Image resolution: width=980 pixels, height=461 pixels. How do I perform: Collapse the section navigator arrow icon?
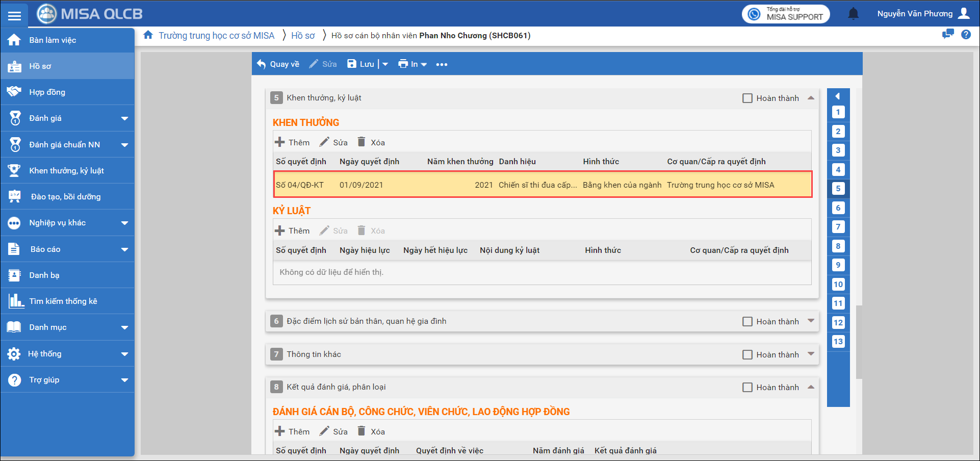(838, 96)
